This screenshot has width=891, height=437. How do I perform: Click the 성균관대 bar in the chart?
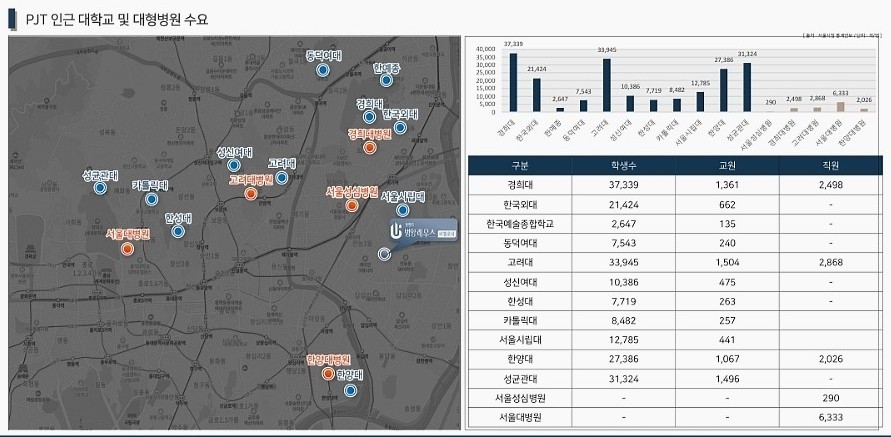[747, 87]
